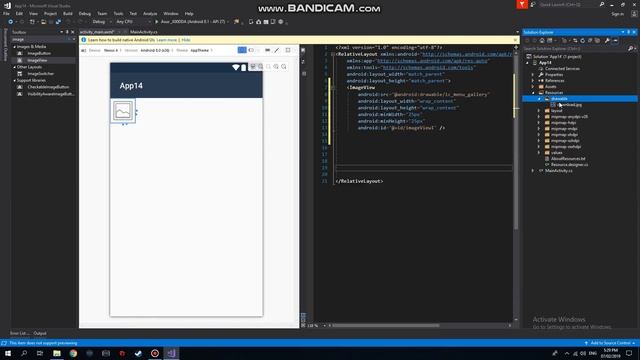Select the download.jpg file
The image size is (640, 360).
coord(570,105)
